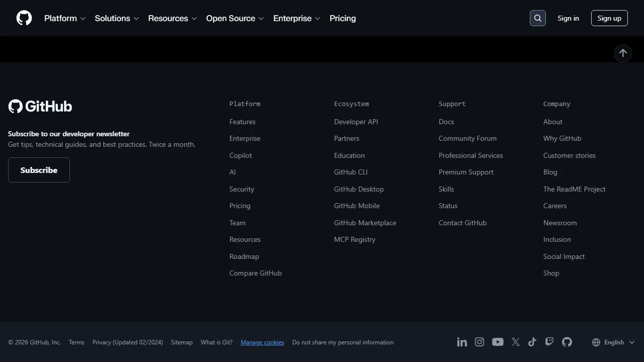644x362 pixels.
Task: Expand the Solutions dropdown menu
Action: (x=117, y=18)
